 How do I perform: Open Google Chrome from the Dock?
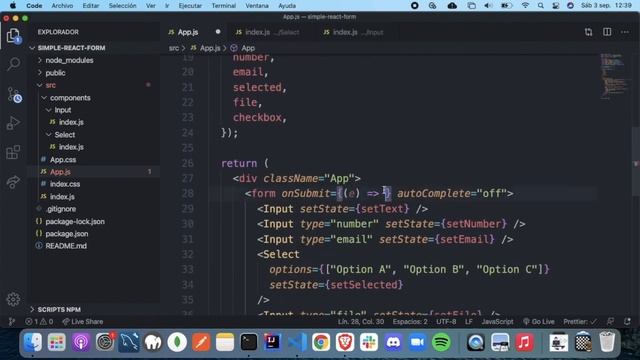(x=321, y=342)
